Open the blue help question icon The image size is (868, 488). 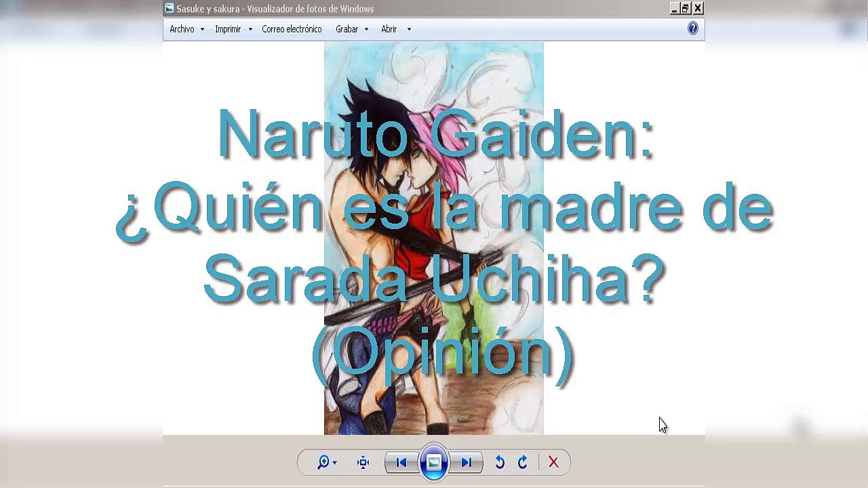point(692,28)
